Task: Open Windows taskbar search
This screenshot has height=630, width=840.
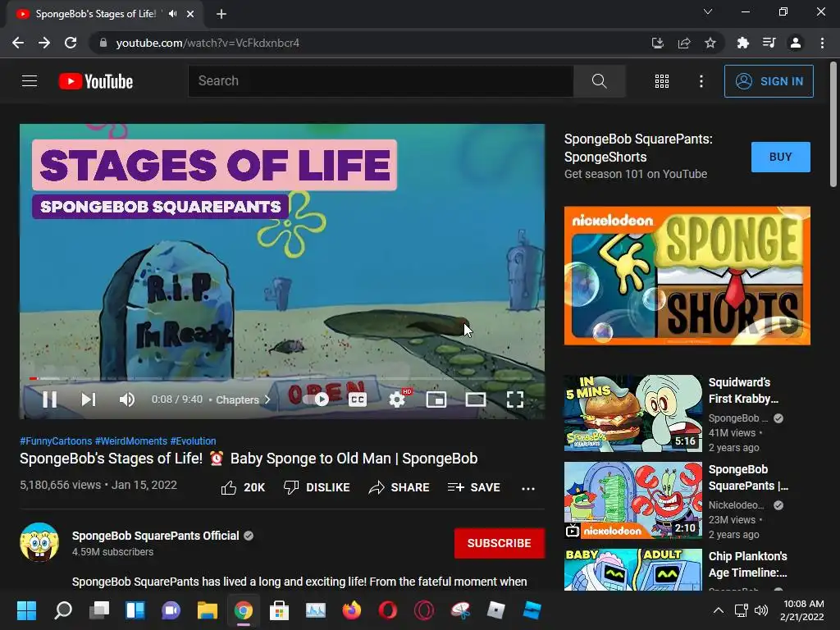Action: point(63,610)
